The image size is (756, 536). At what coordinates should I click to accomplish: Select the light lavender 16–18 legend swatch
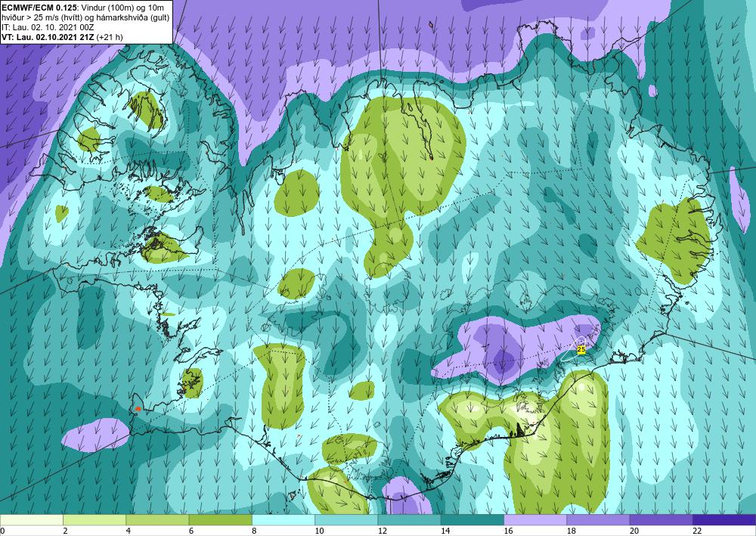(x=535, y=519)
